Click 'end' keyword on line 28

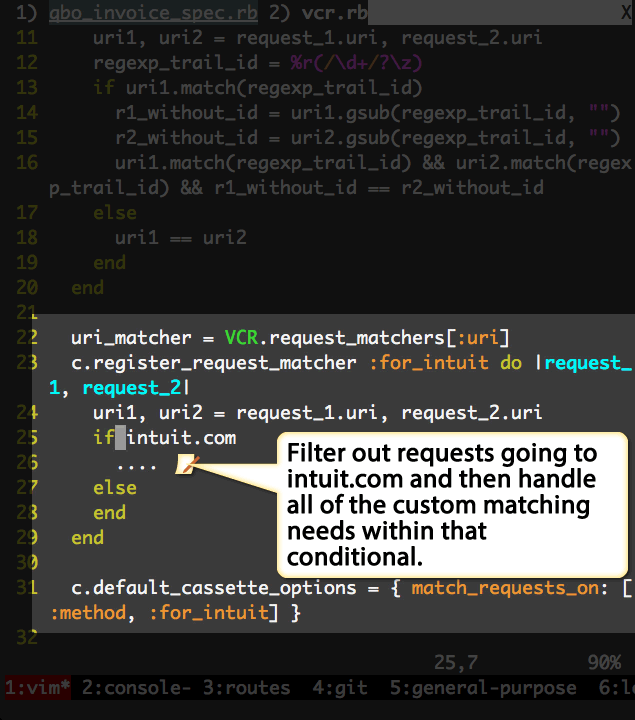(x=109, y=512)
